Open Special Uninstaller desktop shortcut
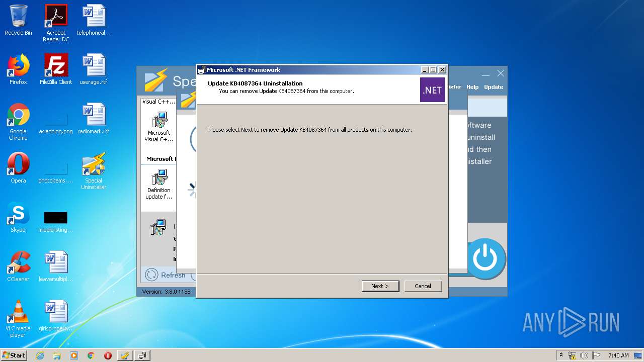Viewport: 644px width, 362px height. [94, 171]
